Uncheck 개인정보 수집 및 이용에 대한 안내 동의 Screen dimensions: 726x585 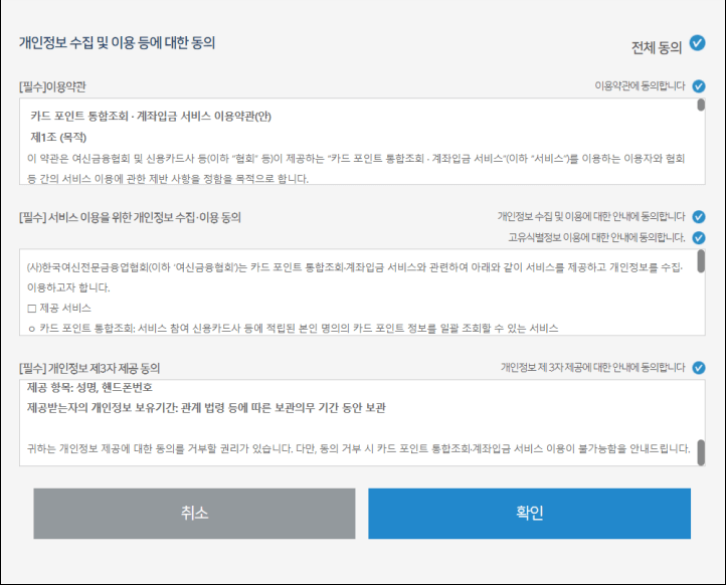click(699, 216)
